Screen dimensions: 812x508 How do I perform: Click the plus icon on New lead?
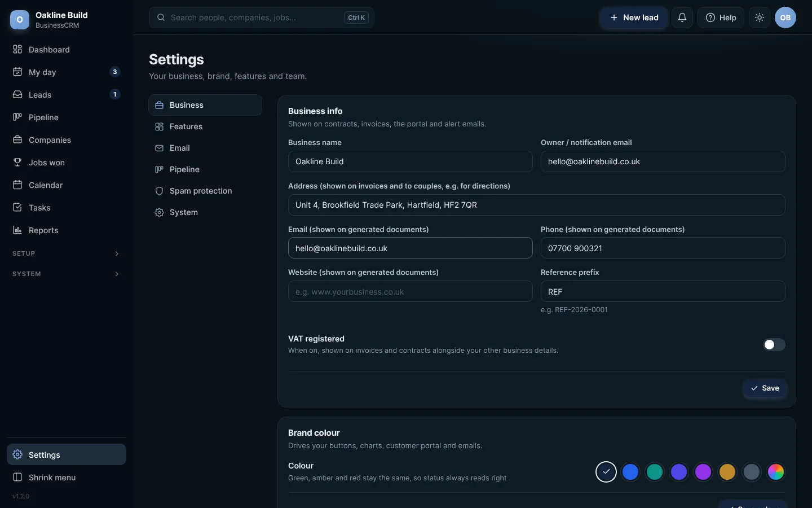(614, 17)
